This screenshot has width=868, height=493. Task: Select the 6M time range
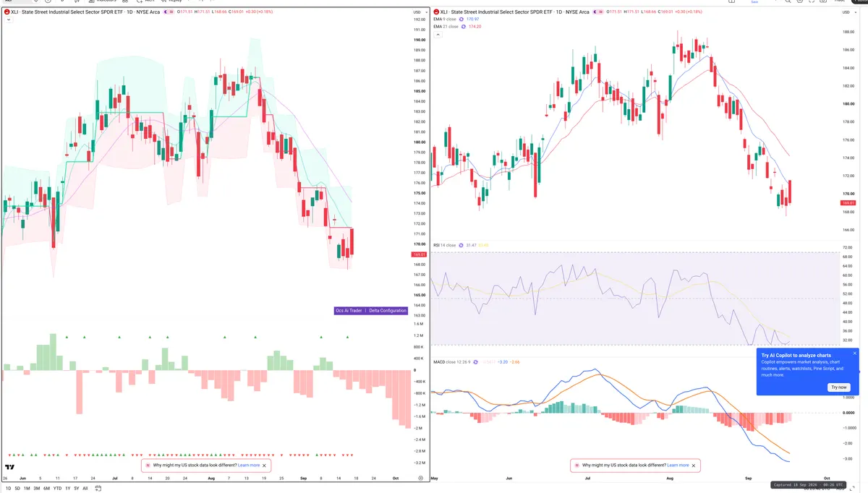point(46,489)
